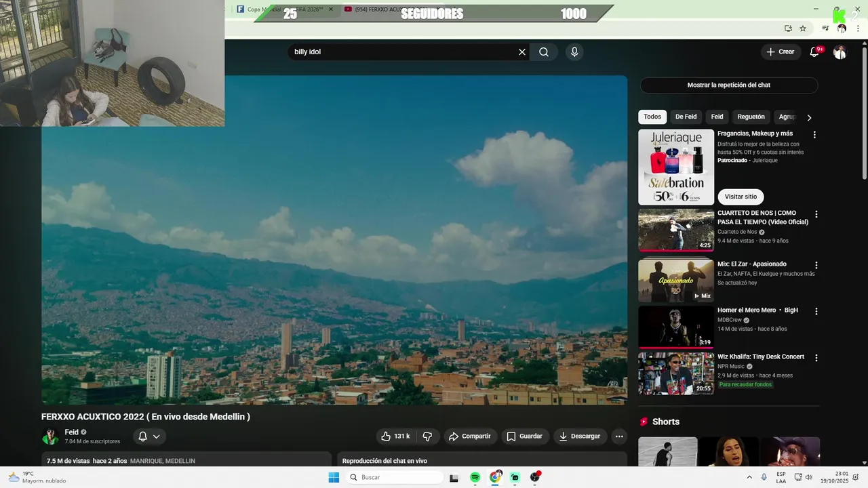Open Cuarteto de Nos 4:25 video thumbnail
This screenshot has width=868, height=488.
[x=676, y=230]
